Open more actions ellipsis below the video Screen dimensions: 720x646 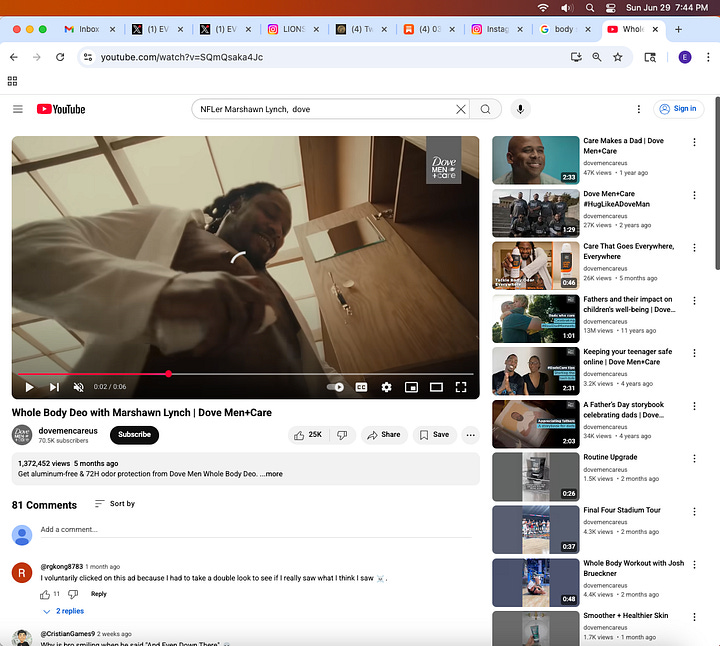471,435
